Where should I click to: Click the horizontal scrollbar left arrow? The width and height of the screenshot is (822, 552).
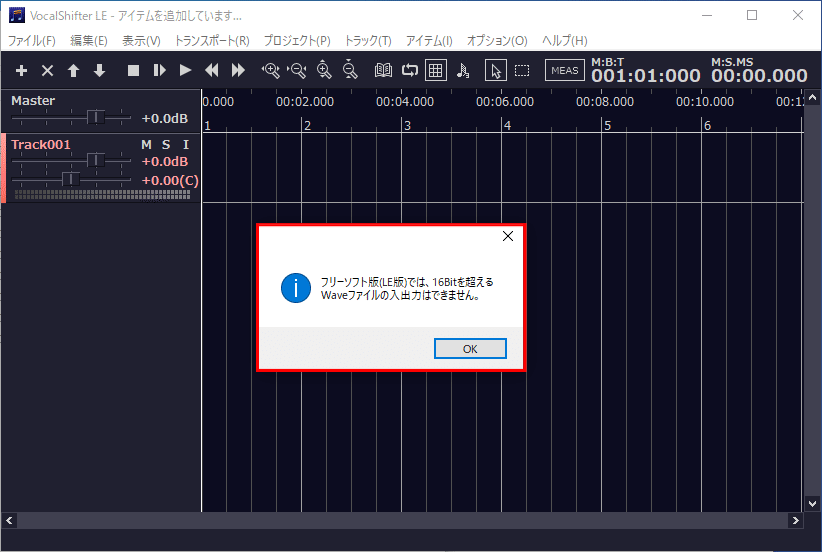[x=9, y=521]
